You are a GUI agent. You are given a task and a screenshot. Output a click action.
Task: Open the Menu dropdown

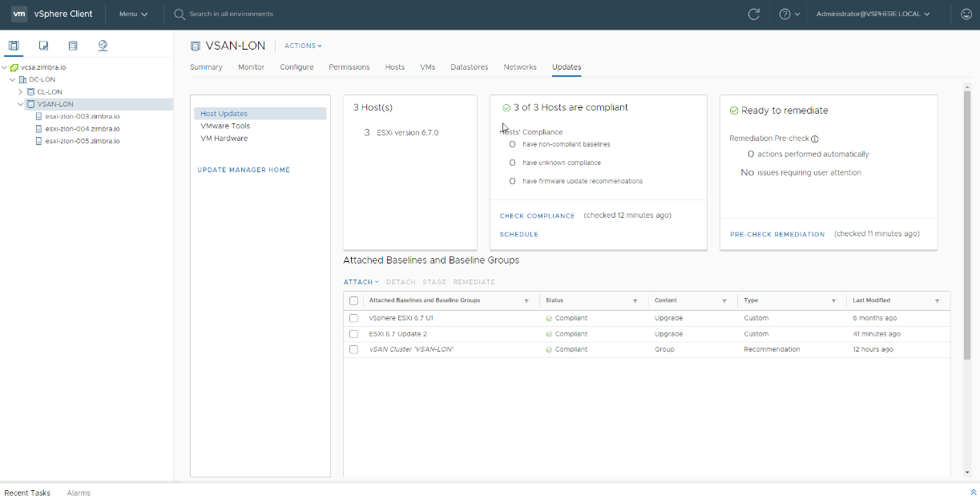click(133, 14)
